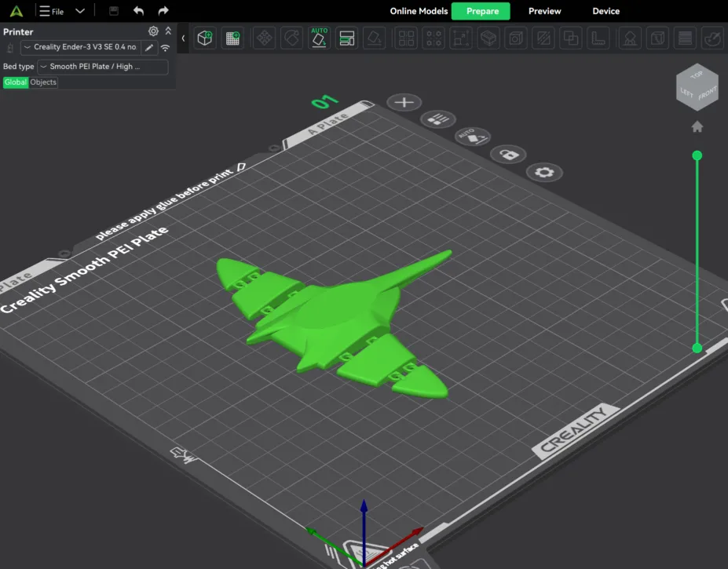The width and height of the screenshot is (728, 569).
Task: Switch to the Preview tab
Action: pyautogui.click(x=544, y=11)
